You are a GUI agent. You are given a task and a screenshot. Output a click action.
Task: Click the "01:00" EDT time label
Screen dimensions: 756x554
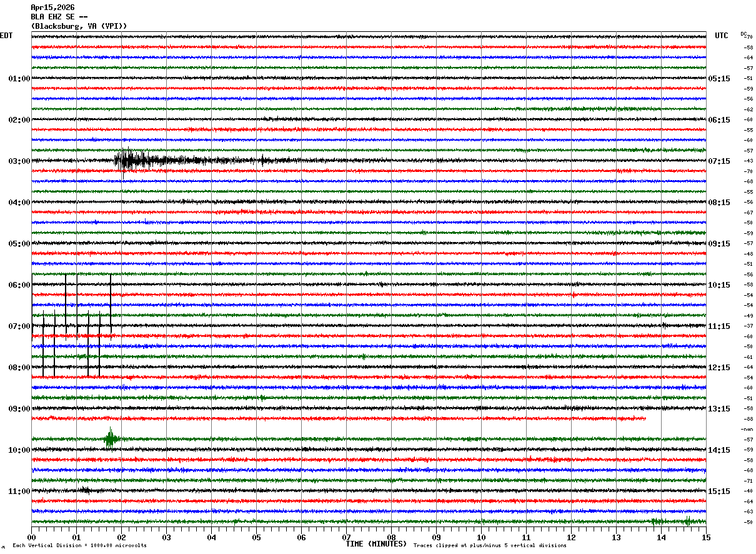[x=19, y=79]
